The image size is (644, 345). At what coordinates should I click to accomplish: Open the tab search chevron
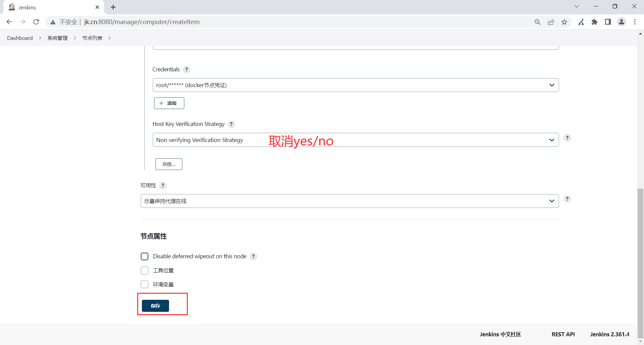pos(577,6)
